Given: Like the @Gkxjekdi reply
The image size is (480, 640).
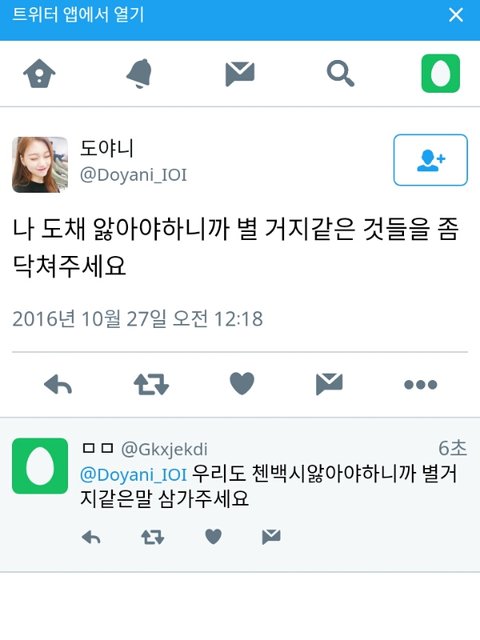Looking at the screenshot, I should pos(213,537).
